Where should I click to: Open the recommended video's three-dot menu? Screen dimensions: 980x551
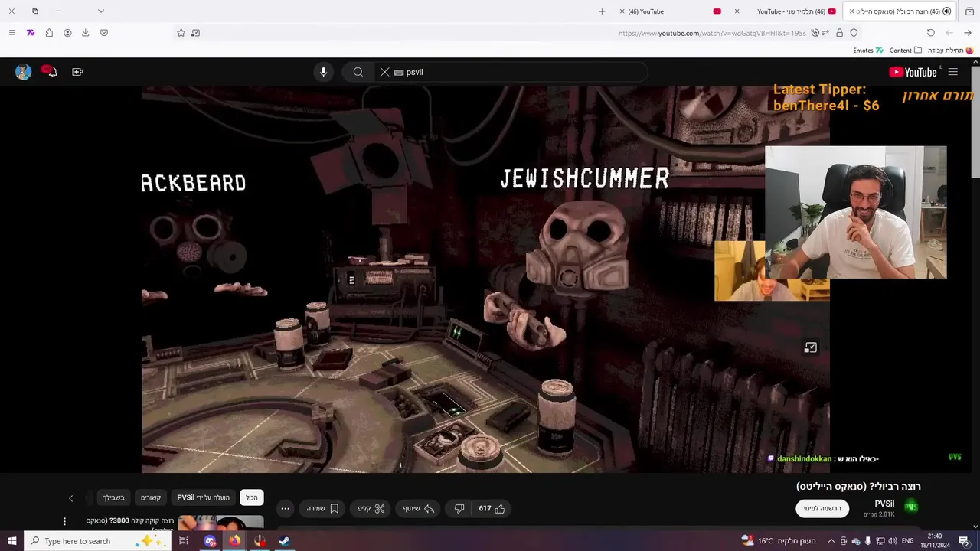tap(64, 521)
